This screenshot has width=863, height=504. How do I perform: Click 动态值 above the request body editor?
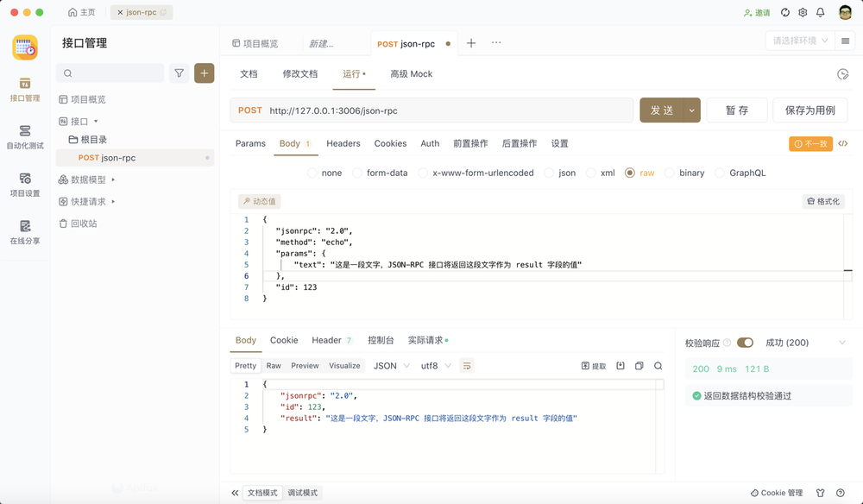(260, 200)
